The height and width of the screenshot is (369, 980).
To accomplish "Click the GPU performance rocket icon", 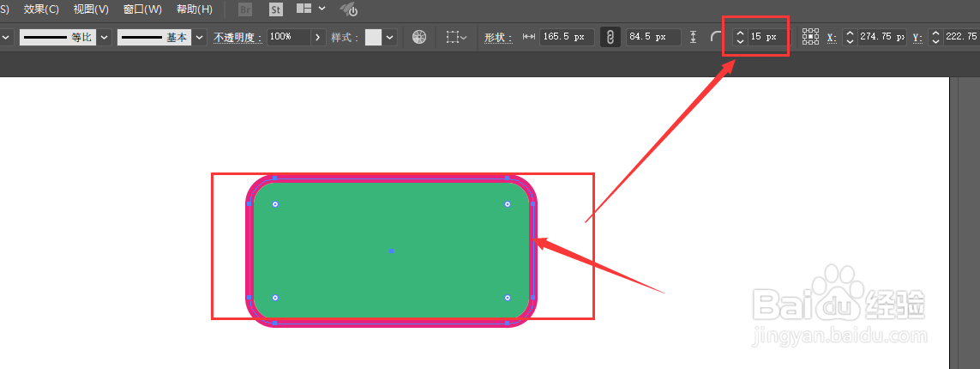I will pos(349,9).
